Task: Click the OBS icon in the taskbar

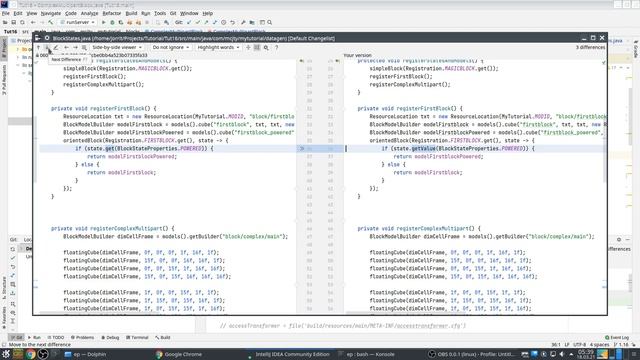Action: (43, 354)
